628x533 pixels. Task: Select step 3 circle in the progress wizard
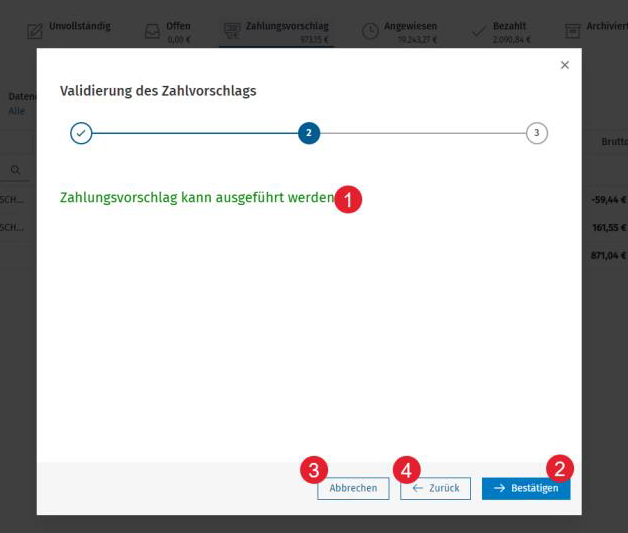(537, 133)
